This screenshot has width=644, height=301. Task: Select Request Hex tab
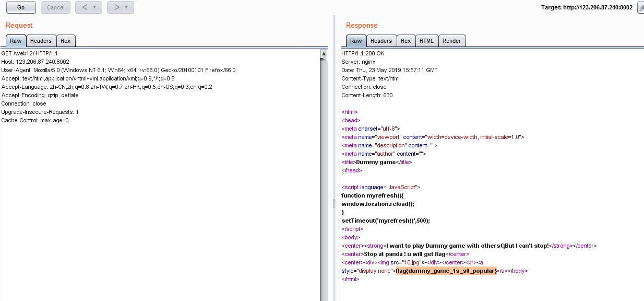tap(65, 41)
